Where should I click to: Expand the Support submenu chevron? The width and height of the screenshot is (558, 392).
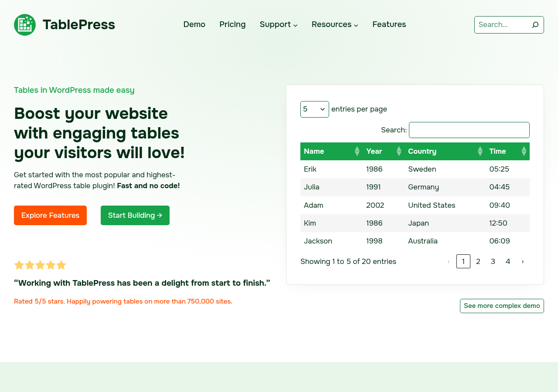tap(295, 25)
